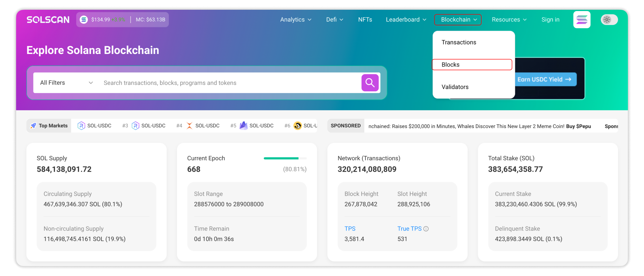Click the Earn USDC Yield button

(x=545, y=79)
